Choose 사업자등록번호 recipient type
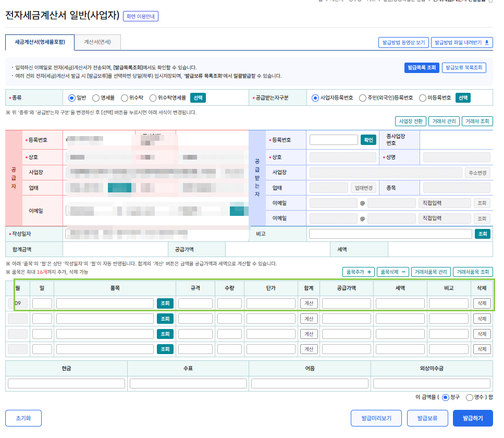This screenshot has height=438, width=504. [x=315, y=98]
